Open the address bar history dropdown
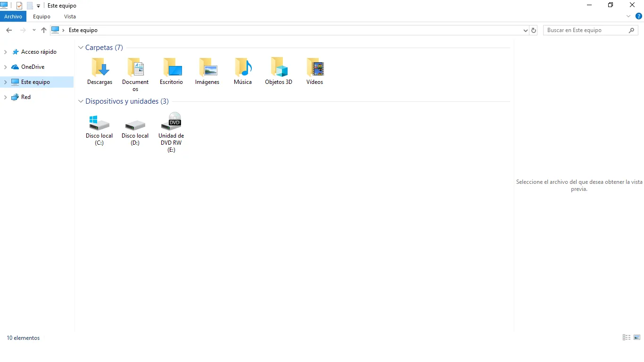 pyautogui.click(x=526, y=30)
